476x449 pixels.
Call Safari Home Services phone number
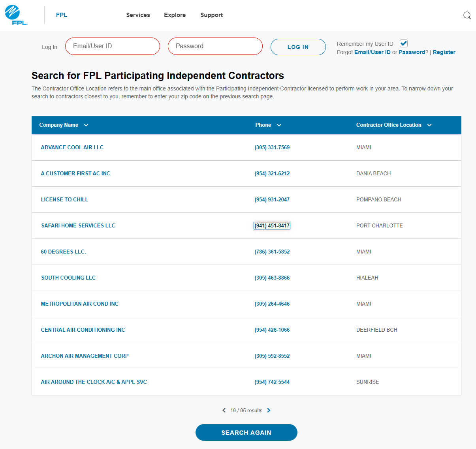point(272,225)
